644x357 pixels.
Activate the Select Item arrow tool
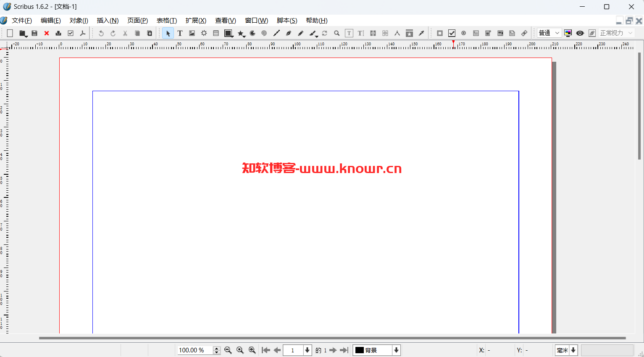tap(168, 33)
